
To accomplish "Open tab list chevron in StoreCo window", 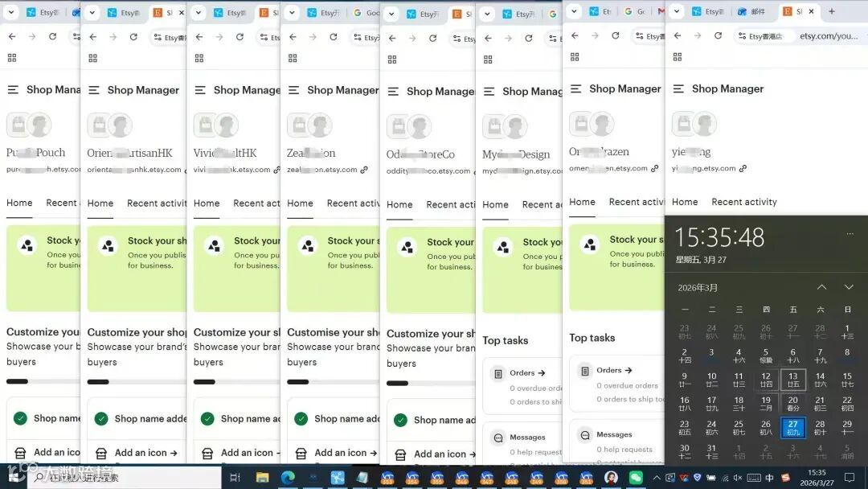I will 391,14.
